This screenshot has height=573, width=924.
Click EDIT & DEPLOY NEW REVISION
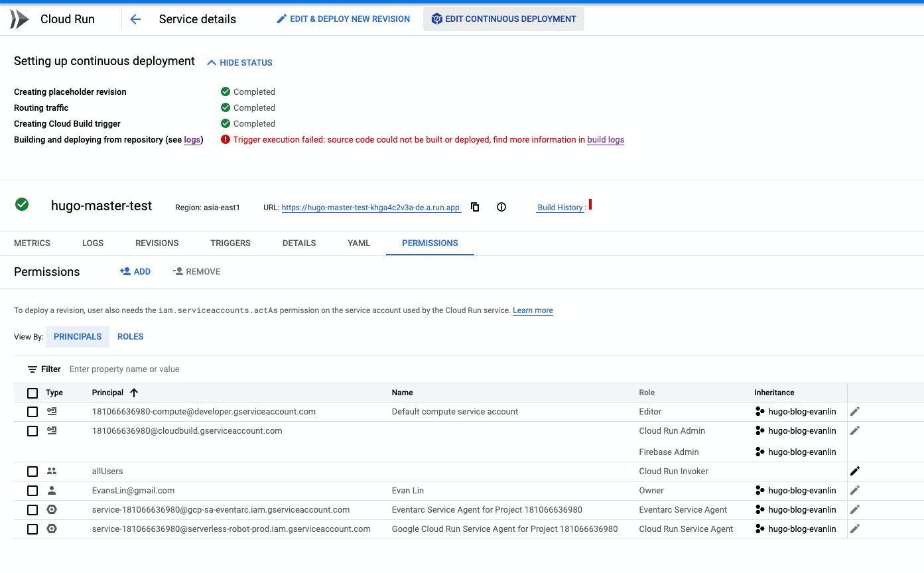[x=343, y=19]
